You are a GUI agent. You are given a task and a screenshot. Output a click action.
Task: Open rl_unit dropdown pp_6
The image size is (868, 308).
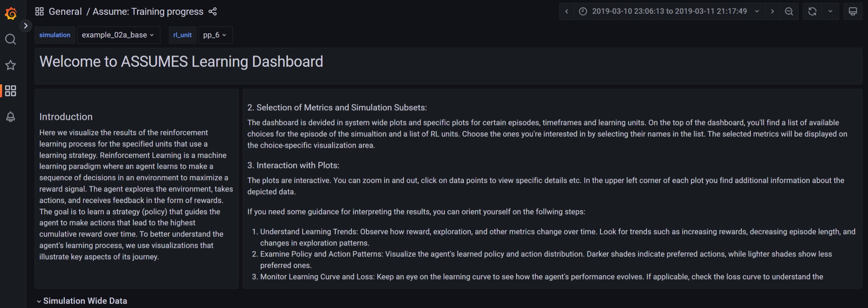tap(215, 35)
